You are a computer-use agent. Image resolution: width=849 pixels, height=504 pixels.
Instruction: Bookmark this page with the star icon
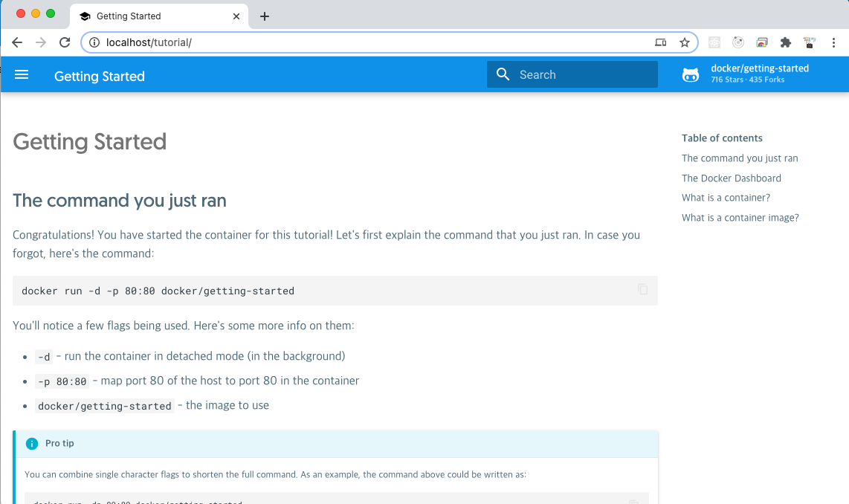pyautogui.click(x=685, y=42)
